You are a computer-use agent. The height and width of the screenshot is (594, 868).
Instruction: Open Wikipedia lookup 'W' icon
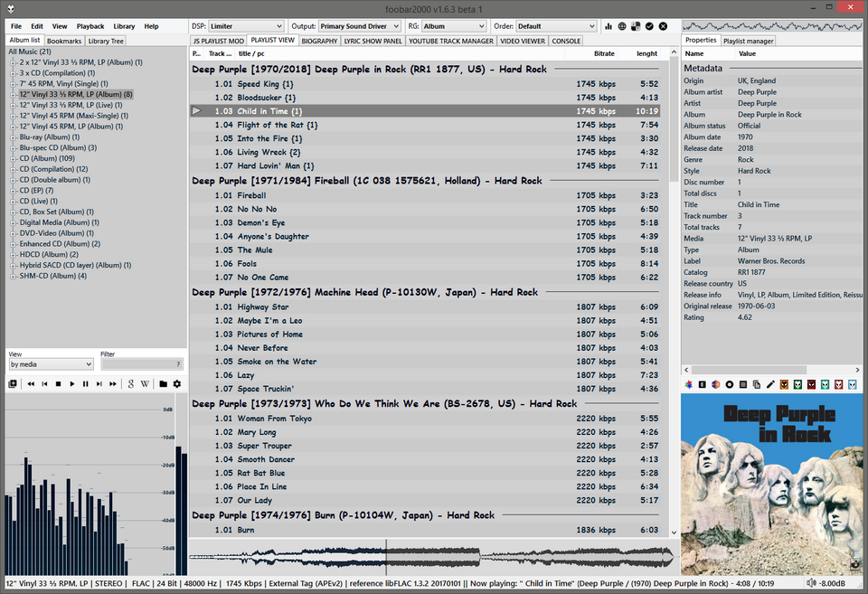145,384
